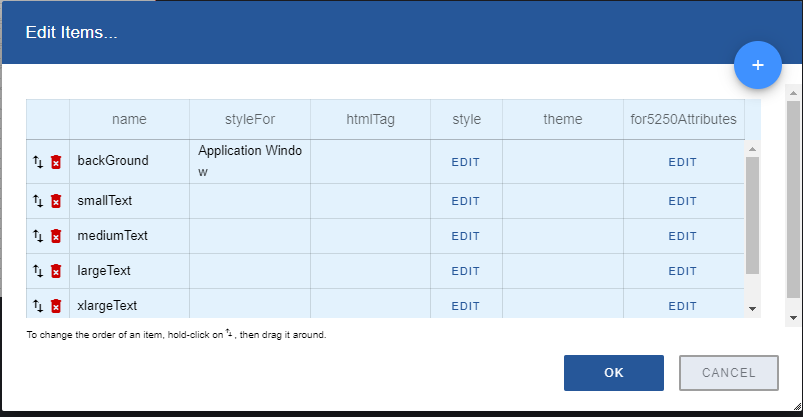Delete the smallText item

[x=56, y=201]
